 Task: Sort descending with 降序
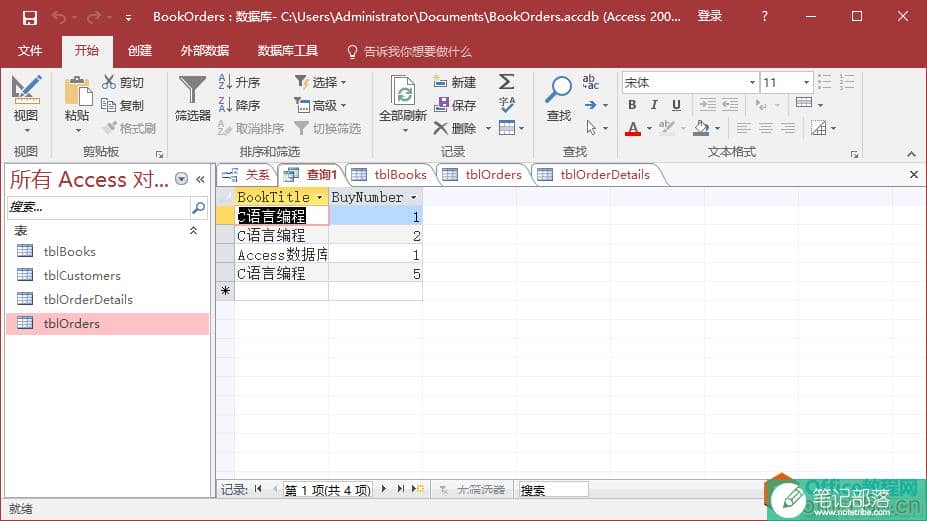[239, 105]
